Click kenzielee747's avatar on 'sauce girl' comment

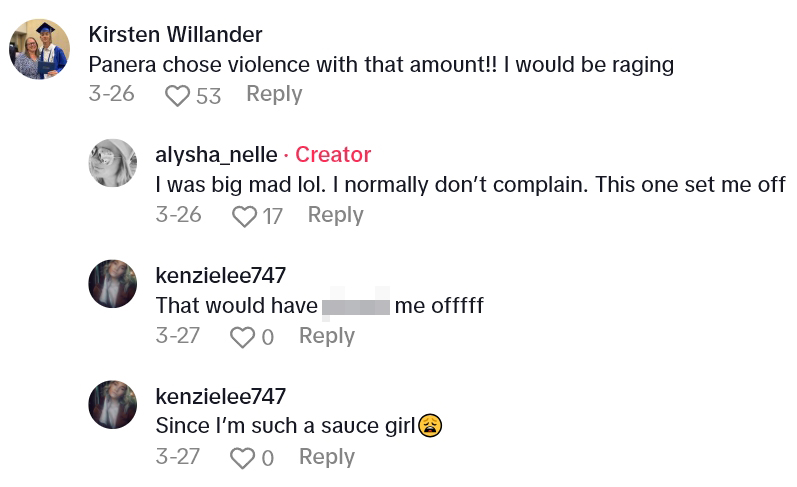coord(113,405)
